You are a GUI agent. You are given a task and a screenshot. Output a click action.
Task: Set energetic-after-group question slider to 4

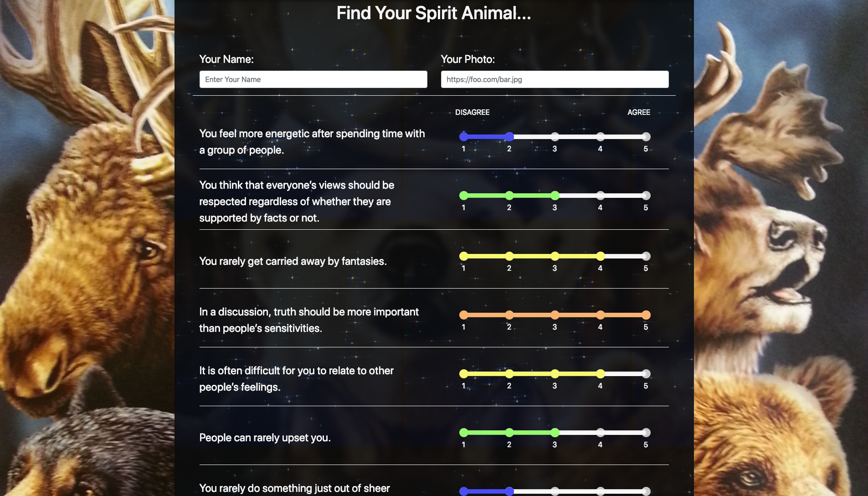tap(601, 137)
